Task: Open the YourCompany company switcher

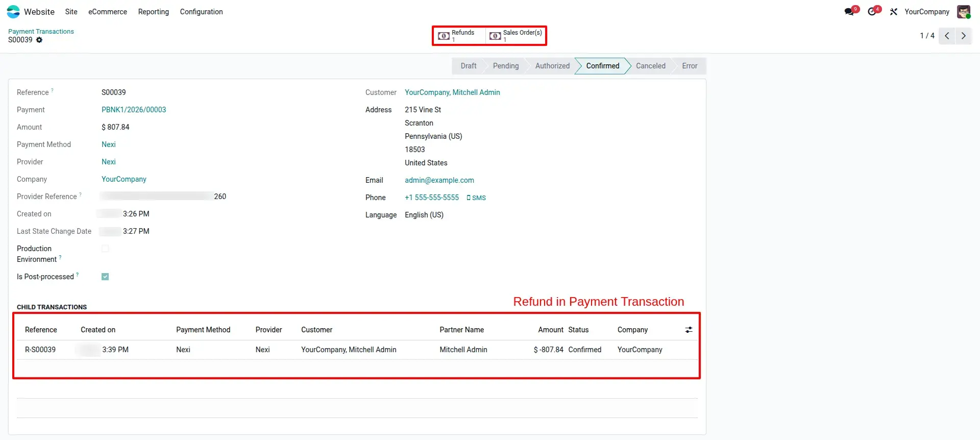Action: (927, 12)
